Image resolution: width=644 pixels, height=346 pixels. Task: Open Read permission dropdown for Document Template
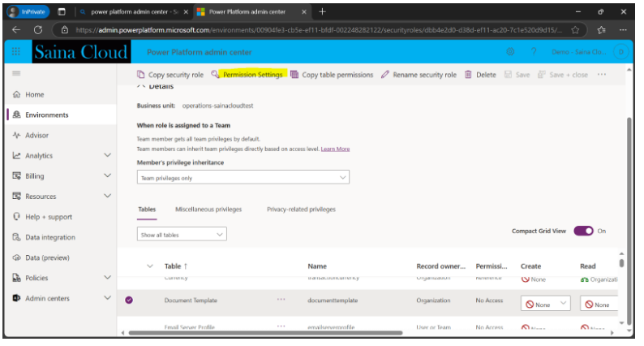pyautogui.click(x=599, y=304)
